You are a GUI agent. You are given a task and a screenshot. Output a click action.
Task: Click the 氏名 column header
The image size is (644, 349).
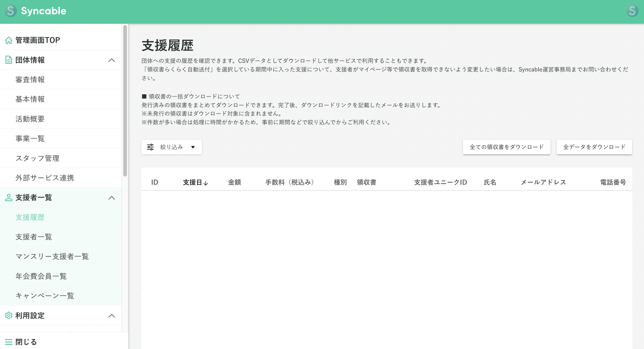click(490, 182)
